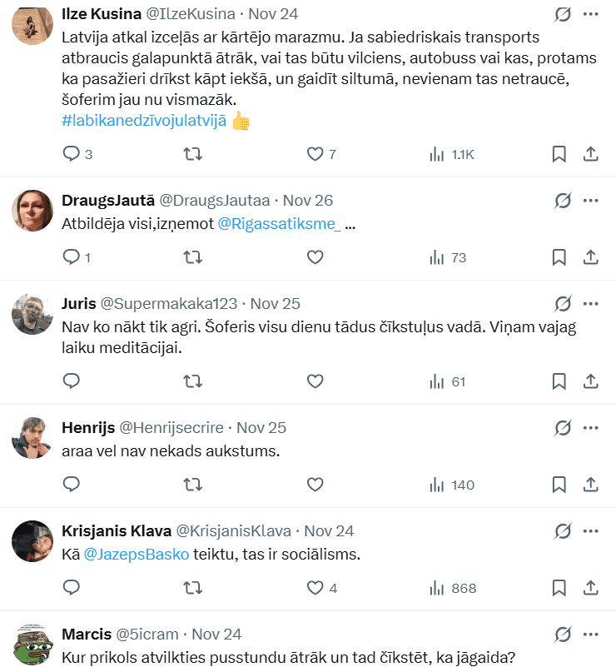Bookmark Juris's tweet
This screenshot has width=616, height=672.
coord(559,381)
